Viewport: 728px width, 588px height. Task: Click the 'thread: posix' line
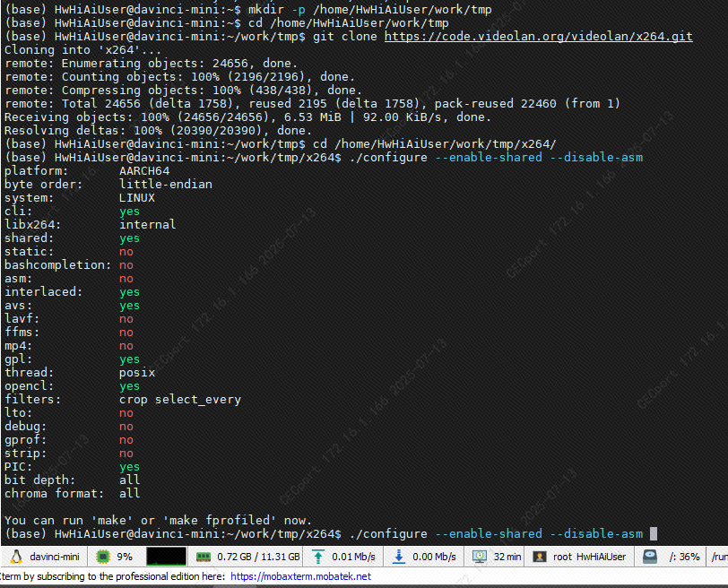point(80,373)
